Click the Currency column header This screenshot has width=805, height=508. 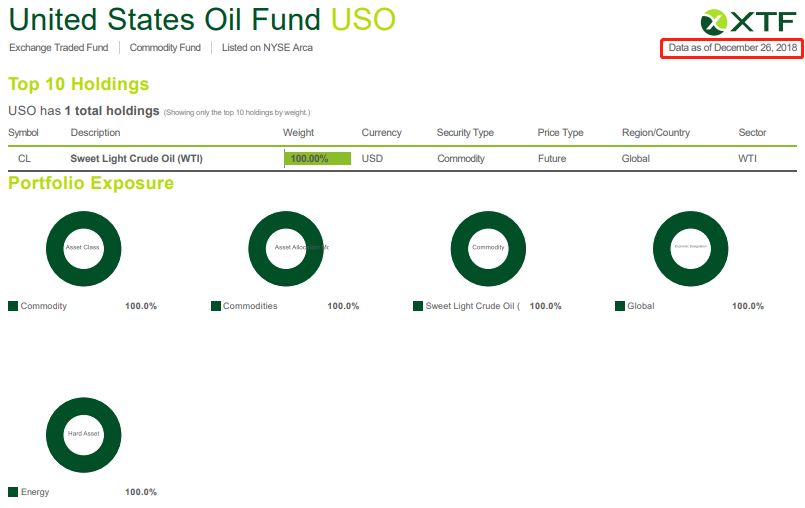click(x=381, y=133)
